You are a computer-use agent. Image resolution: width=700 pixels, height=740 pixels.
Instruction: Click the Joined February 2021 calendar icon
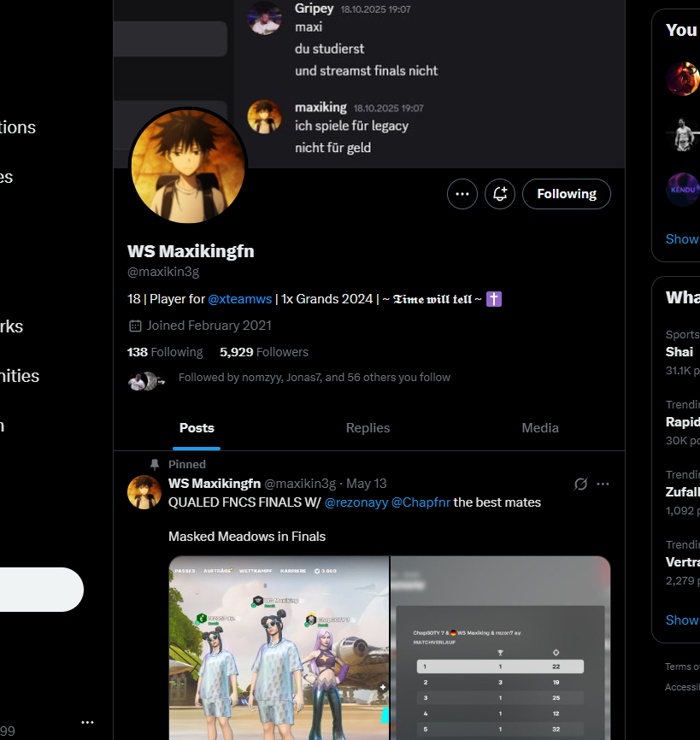(x=135, y=326)
